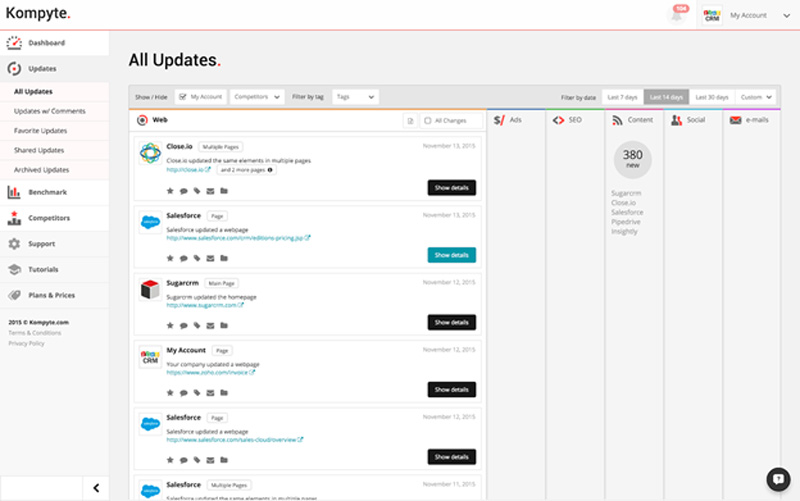
Task: Click the Zoho CRM account avatar
Action: (x=712, y=15)
